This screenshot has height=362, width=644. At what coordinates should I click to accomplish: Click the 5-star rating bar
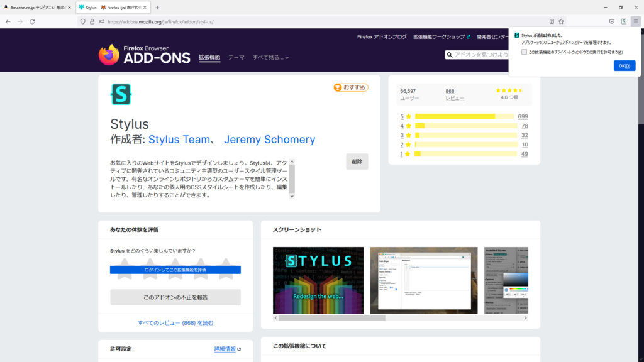[x=464, y=116]
